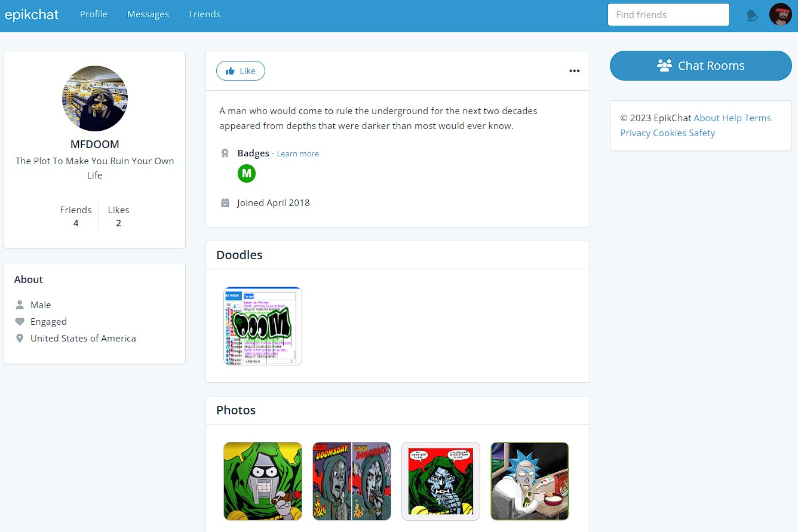Open the Messages nav item

[148, 14]
